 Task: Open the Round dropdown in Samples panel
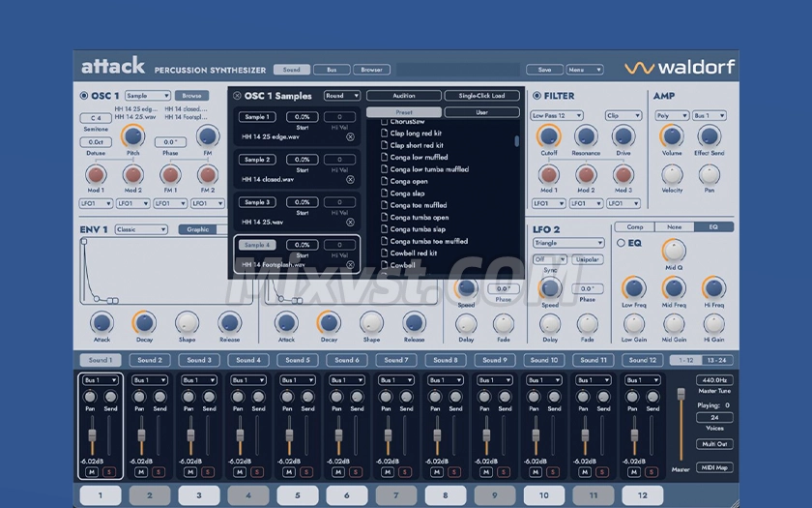pos(342,96)
